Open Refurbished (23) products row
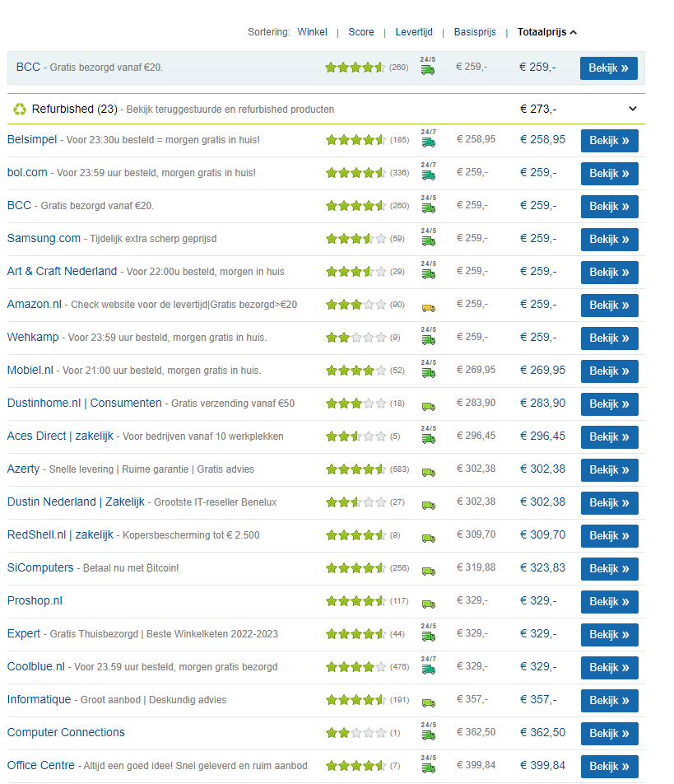Screen dimensions: 674x784 pos(74,109)
